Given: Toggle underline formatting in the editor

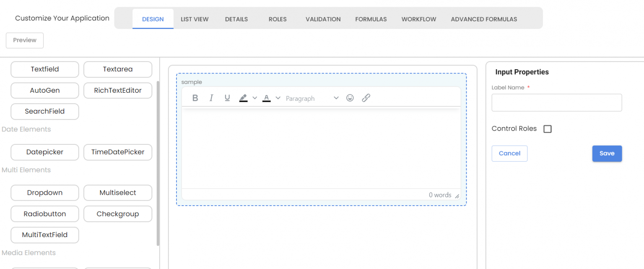Looking at the screenshot, I should (x=227, y=98).
